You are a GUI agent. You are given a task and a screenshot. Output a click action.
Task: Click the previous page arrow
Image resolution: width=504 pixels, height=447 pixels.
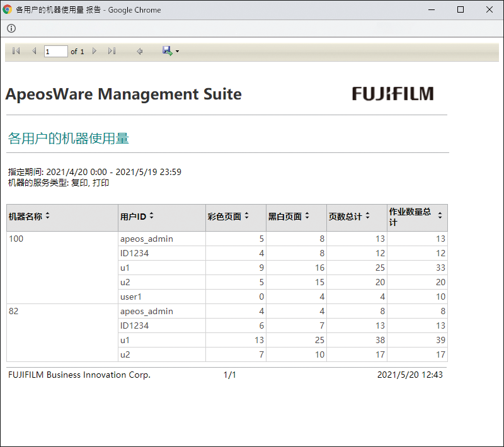coord(34,51)
